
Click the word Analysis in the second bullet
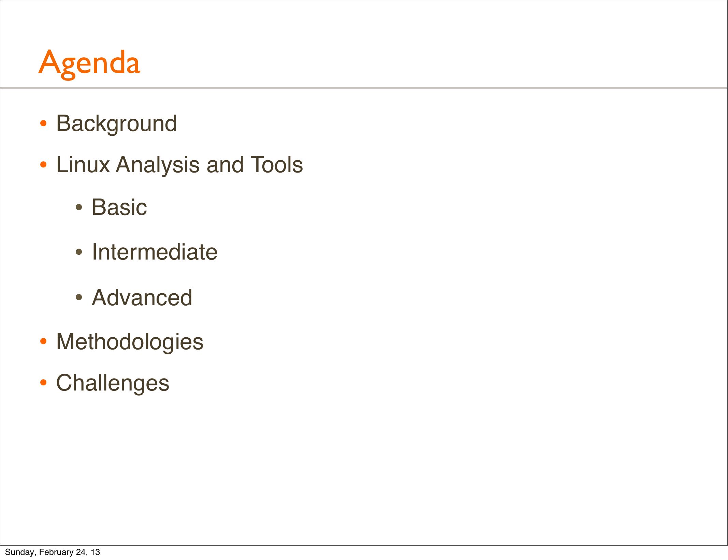point(158,165)
